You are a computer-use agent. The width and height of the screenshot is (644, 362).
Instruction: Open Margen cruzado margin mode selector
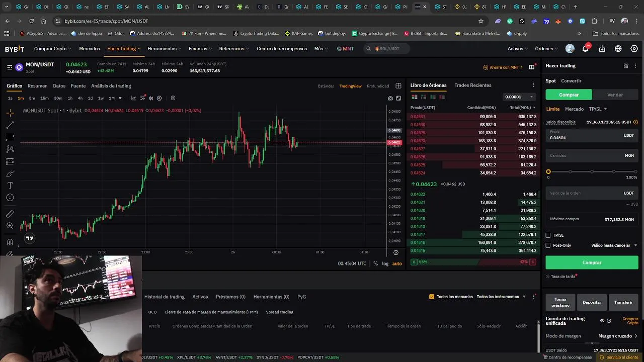coord(618,336)
